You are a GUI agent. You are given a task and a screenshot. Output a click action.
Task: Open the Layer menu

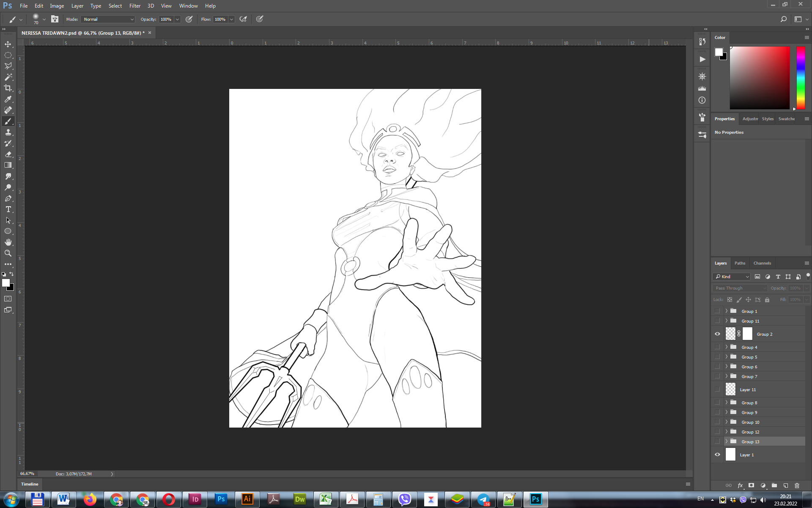[77, 6]
